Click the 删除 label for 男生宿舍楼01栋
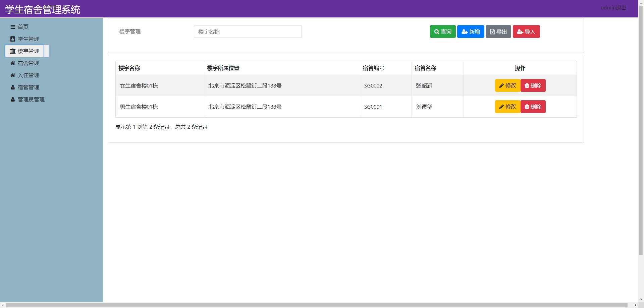The height and width of the screenshot is (308, 644). pos(536,107)
